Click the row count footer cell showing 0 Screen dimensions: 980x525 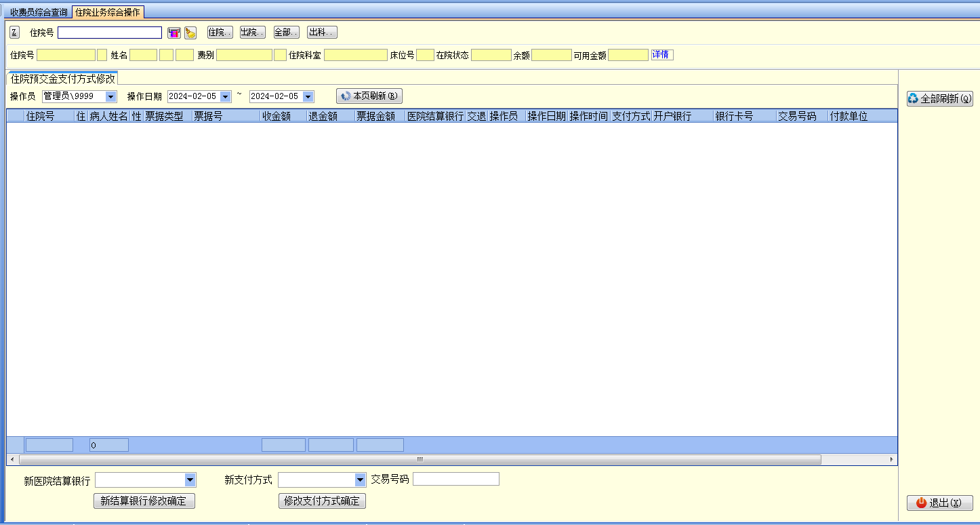[x=109, y=446]
